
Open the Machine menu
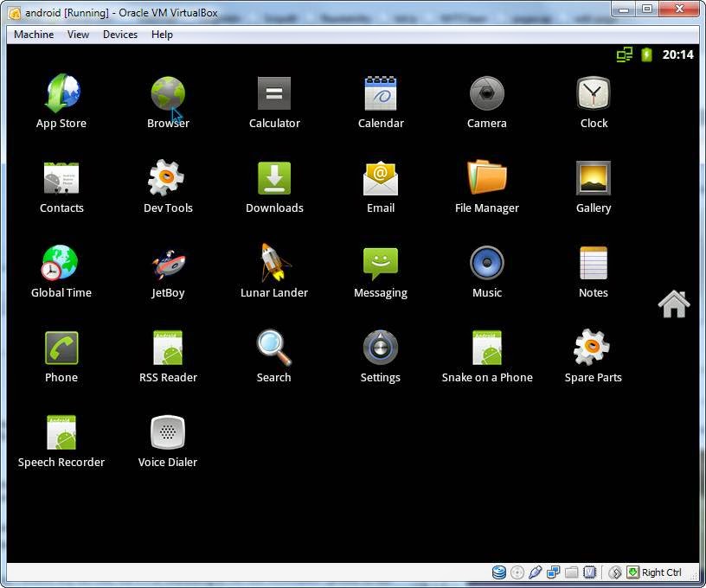(x=34, y=35)
